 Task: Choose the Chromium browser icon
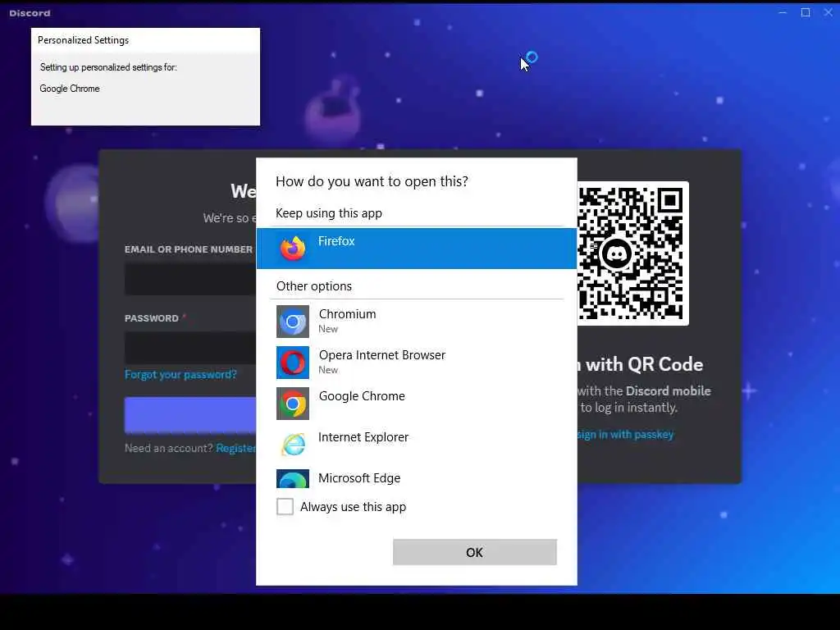point(293,322)
